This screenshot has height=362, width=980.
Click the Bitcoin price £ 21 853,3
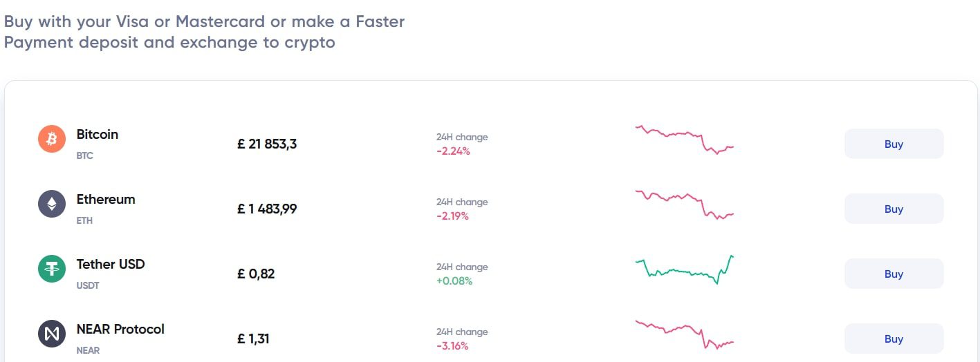coord(267,144)
